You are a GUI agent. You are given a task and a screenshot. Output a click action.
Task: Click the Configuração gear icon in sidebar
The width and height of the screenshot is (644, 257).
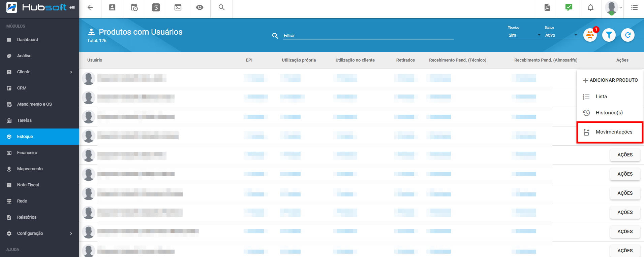[x=9, y=233]
